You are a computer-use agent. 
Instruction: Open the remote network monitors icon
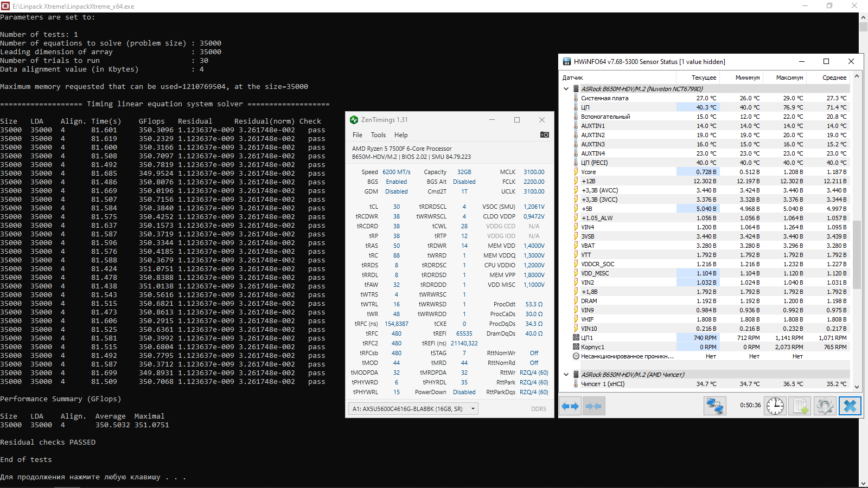[x=715, y=406]
